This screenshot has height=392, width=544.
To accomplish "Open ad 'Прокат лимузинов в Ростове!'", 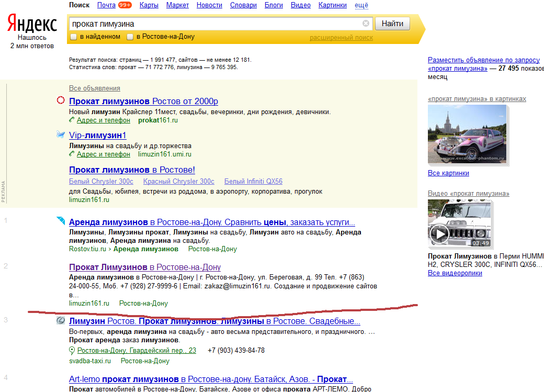I will [x=132, y=170].
